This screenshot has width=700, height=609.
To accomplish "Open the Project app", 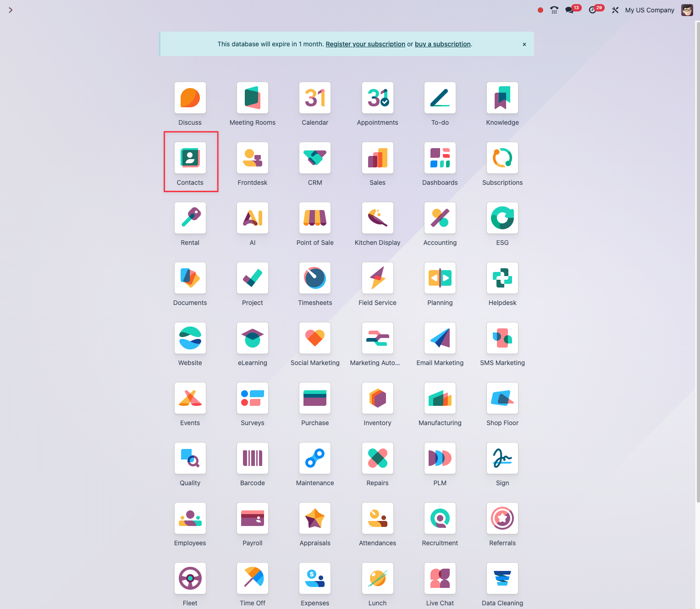I will coord(253,278).
